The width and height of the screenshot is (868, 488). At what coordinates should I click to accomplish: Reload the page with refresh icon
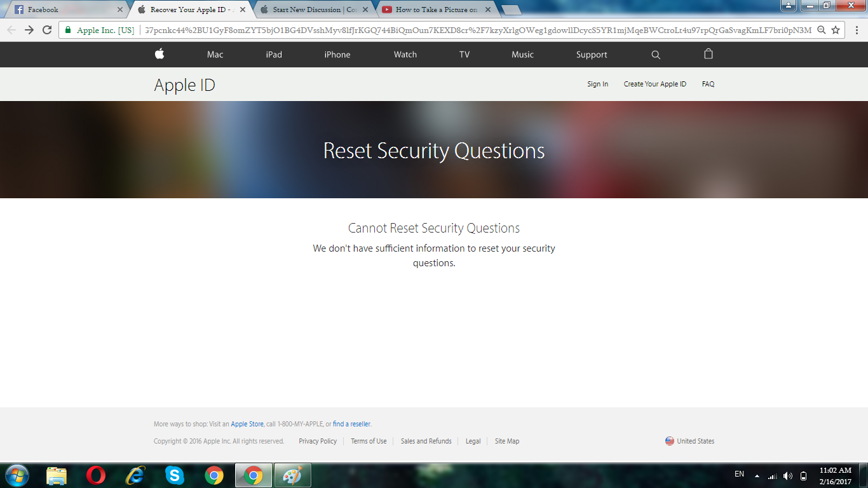pyautogui.click(x=46, y=30)
